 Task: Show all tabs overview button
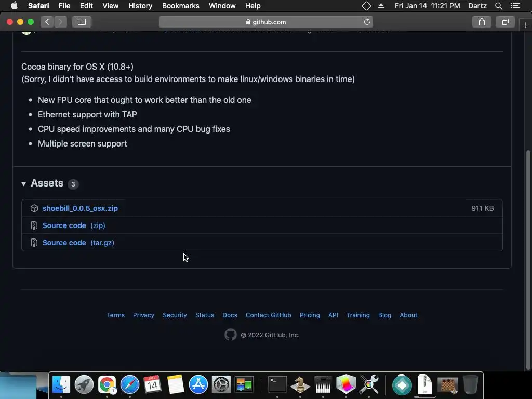pyautogui.click(x=505, y=22)
